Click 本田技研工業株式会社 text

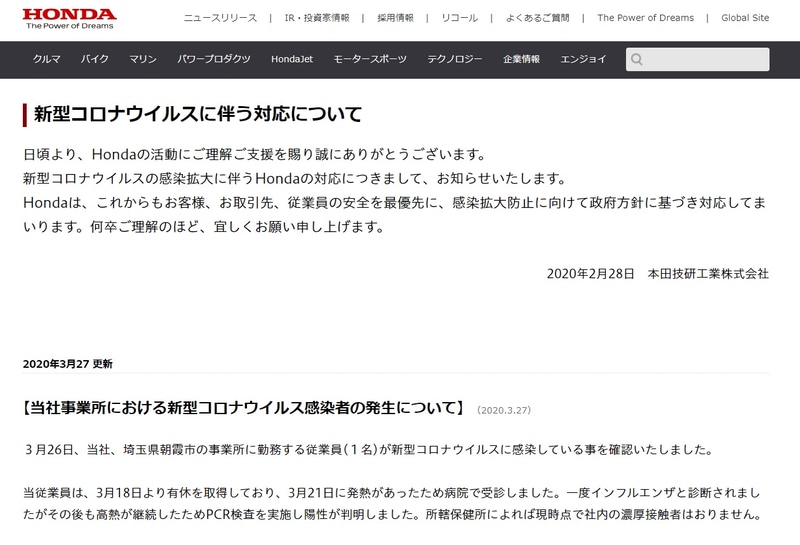point(708,274)
